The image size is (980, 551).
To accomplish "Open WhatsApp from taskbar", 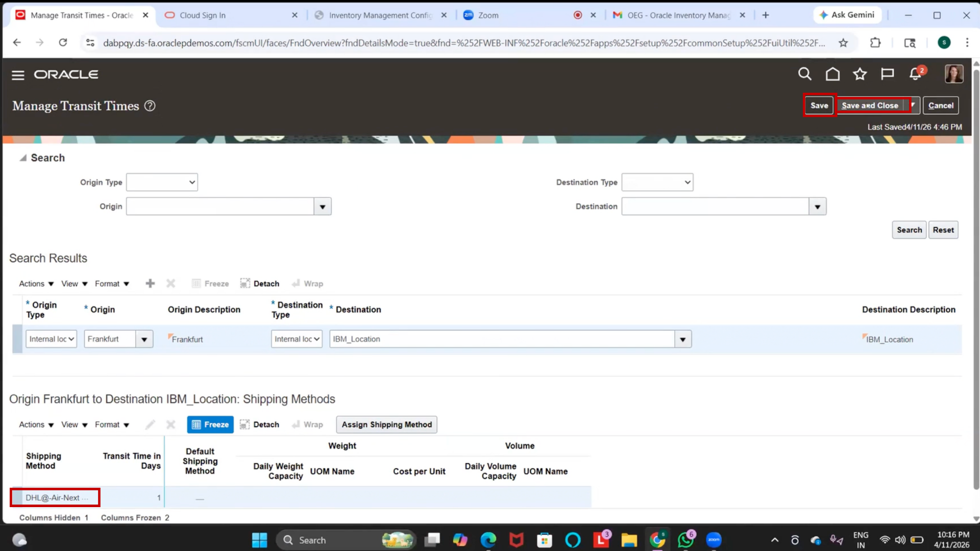I will (685, 540).
